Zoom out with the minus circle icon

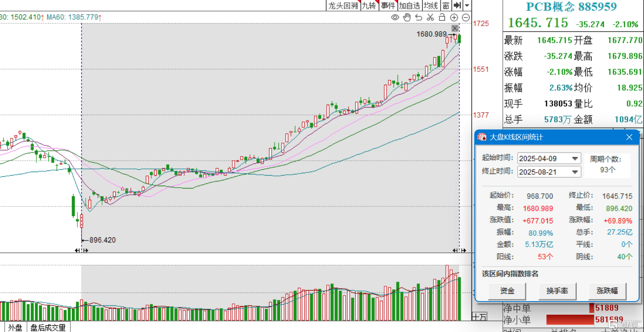pos(466,17)
